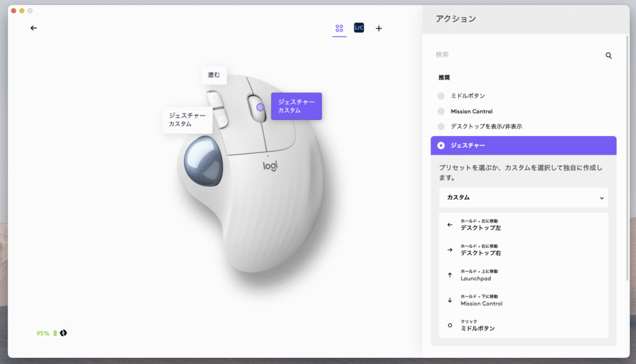Click the left arrow gesture icon
Viewport: 636px width, 364px height.
450,225
